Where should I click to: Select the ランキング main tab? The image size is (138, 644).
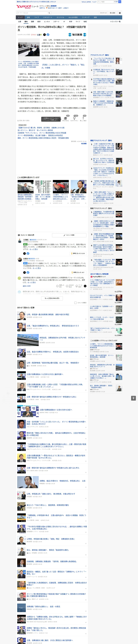tap(86, 17)
